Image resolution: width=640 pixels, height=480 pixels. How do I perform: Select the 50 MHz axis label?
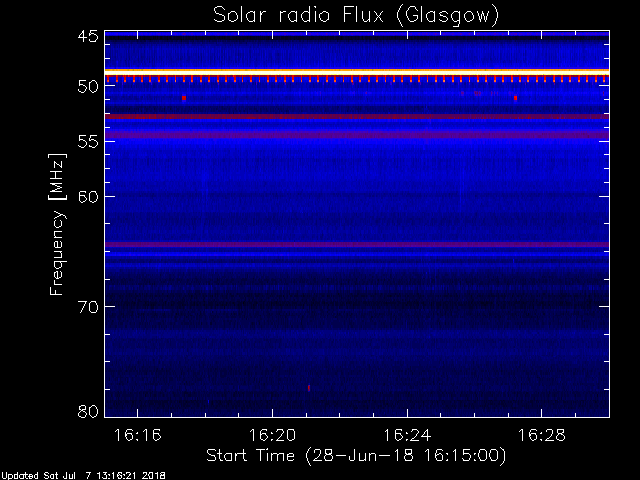click(88, 86)
